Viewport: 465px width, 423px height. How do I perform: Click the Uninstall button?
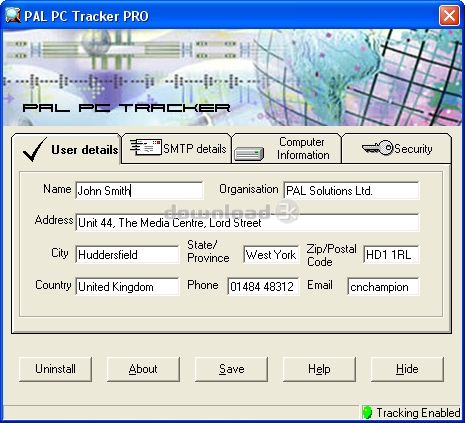[x=55, y=369]
